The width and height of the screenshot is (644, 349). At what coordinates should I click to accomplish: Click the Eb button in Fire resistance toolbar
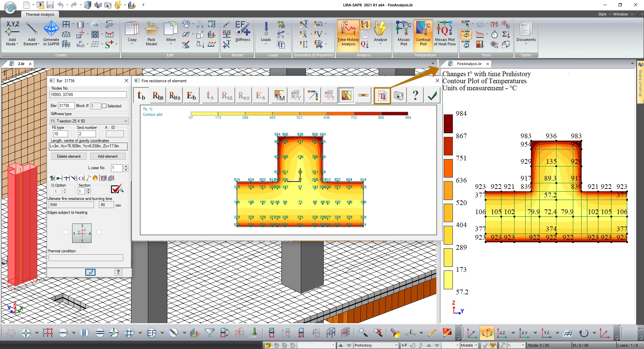click(191, 96)
